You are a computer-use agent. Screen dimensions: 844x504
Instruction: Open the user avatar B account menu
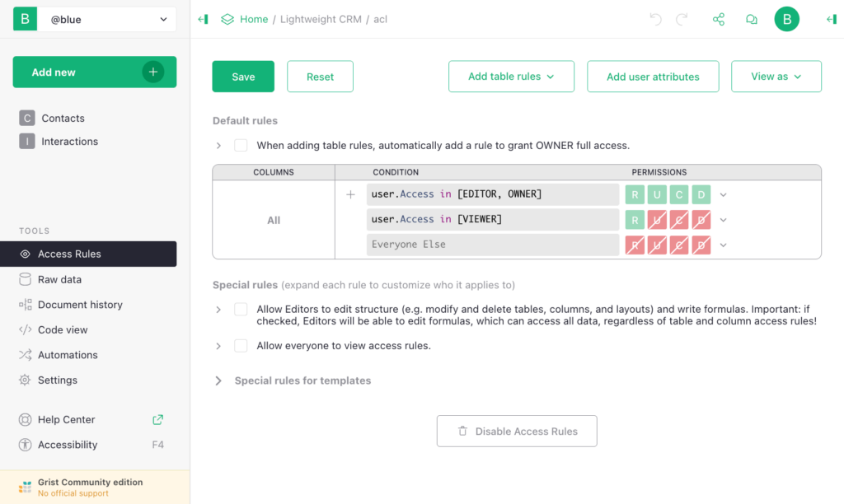786,20
